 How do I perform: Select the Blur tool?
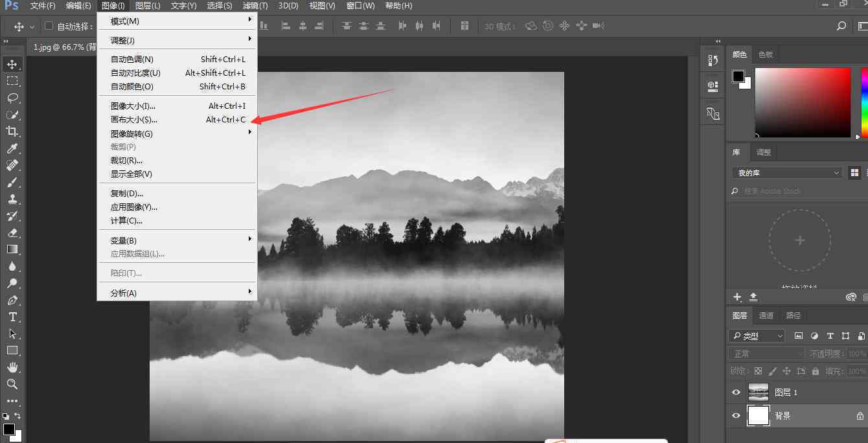click(12, 266)
